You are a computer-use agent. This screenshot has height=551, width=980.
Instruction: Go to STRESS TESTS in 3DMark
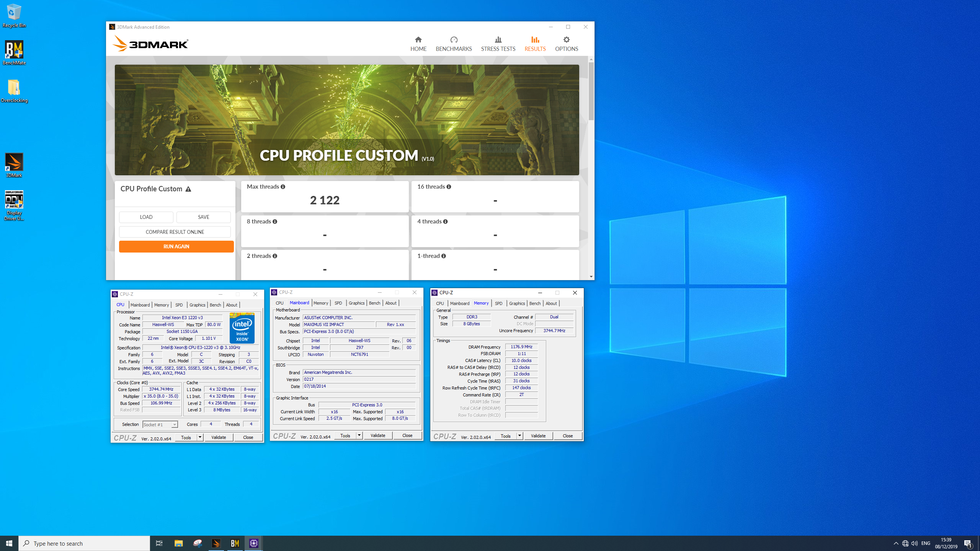(498, 44)
